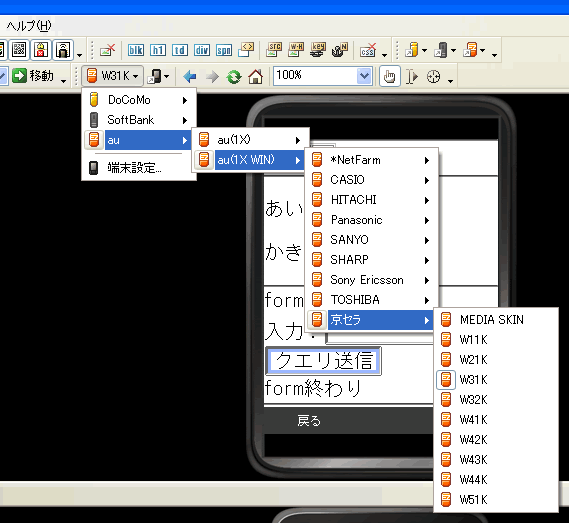Image resolution: width=569 pixels, height=523 pixels.
Task: Click the td table cell outline icon
Action: click(180, 50)
